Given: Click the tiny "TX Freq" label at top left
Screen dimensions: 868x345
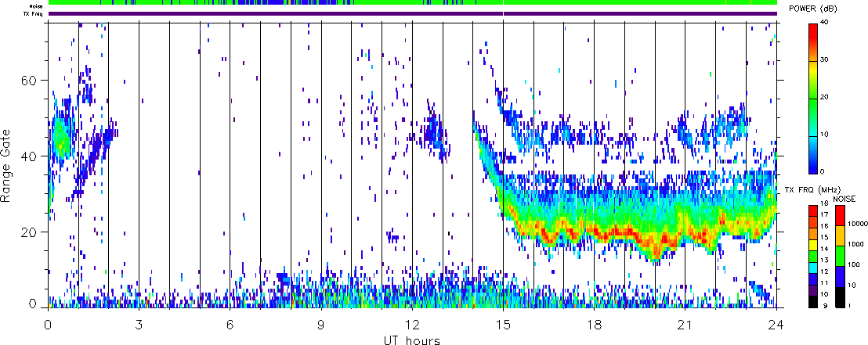Looking at the screenshot, I should 31,14.
